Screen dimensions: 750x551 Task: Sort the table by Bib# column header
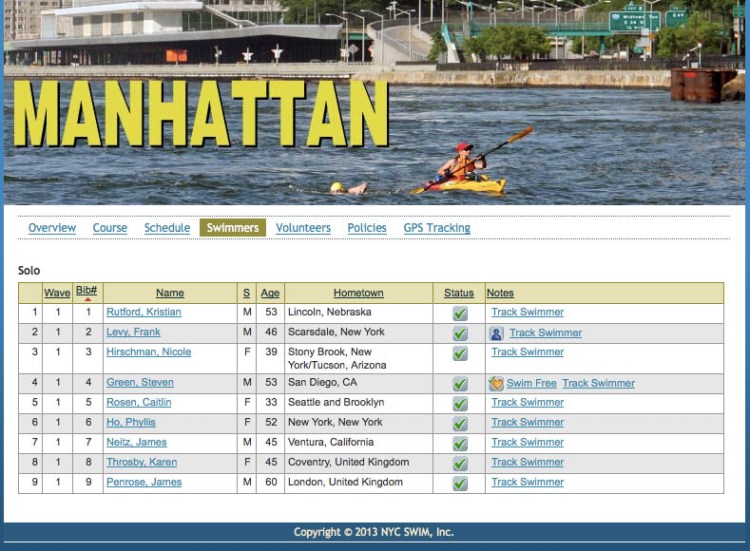pyautogui.click(x=87, y=291)
